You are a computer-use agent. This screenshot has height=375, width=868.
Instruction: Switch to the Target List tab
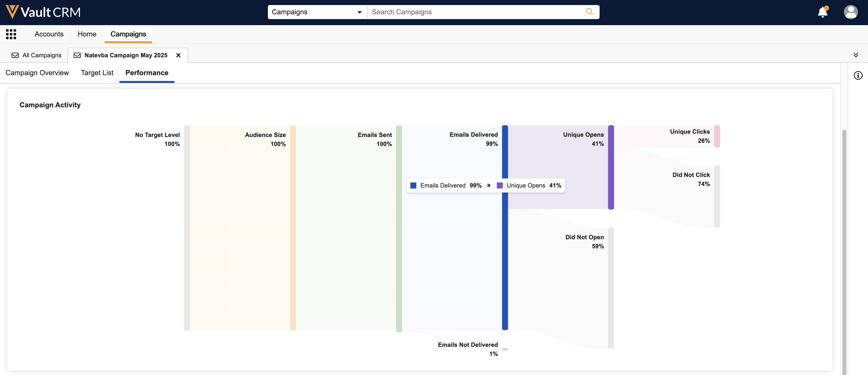(97, 73)
